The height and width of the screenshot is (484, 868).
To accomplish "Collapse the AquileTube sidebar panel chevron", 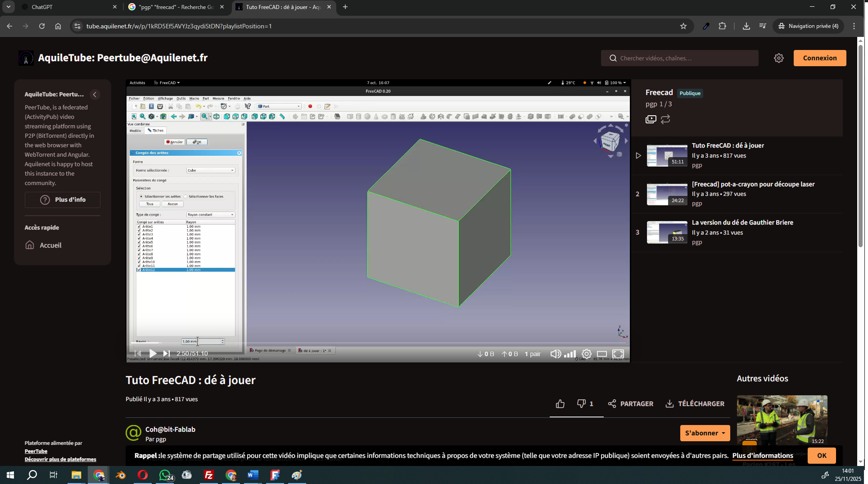I will click(95, 95).
